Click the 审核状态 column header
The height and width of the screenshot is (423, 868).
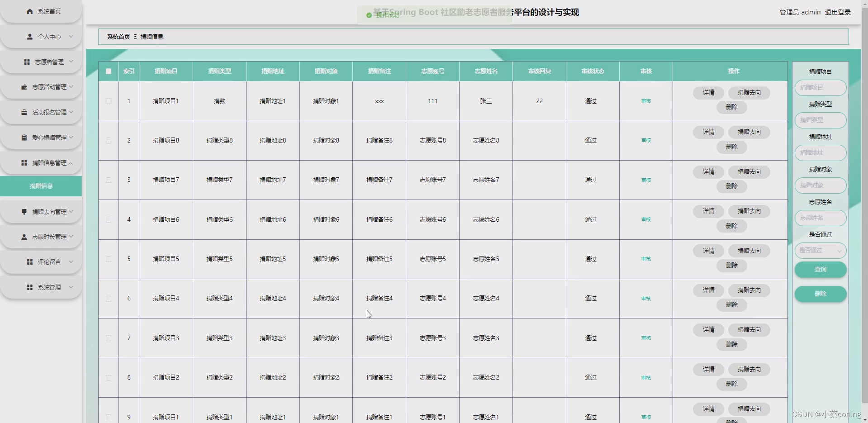593,71
